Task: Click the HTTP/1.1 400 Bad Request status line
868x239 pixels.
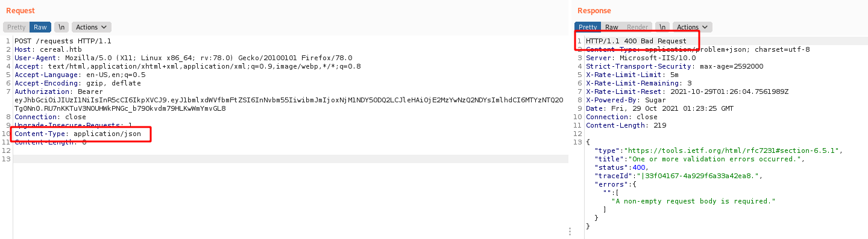Action: coord(636,41)
